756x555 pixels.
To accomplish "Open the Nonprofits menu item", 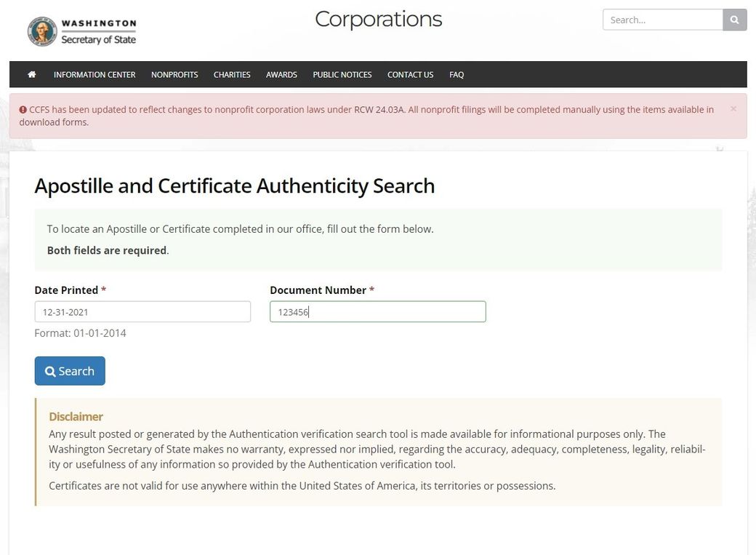I will point(174,74).
